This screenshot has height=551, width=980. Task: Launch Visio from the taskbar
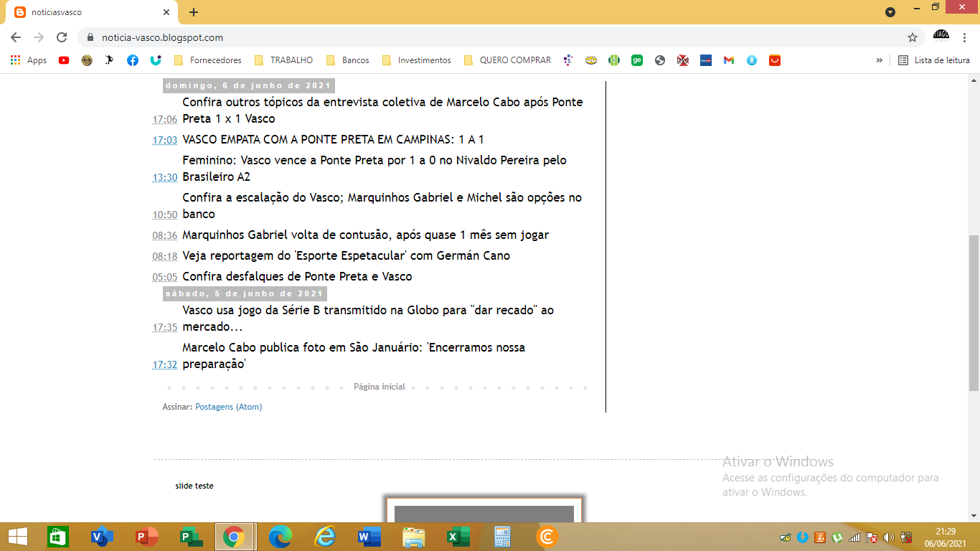(x=102, y=537)
